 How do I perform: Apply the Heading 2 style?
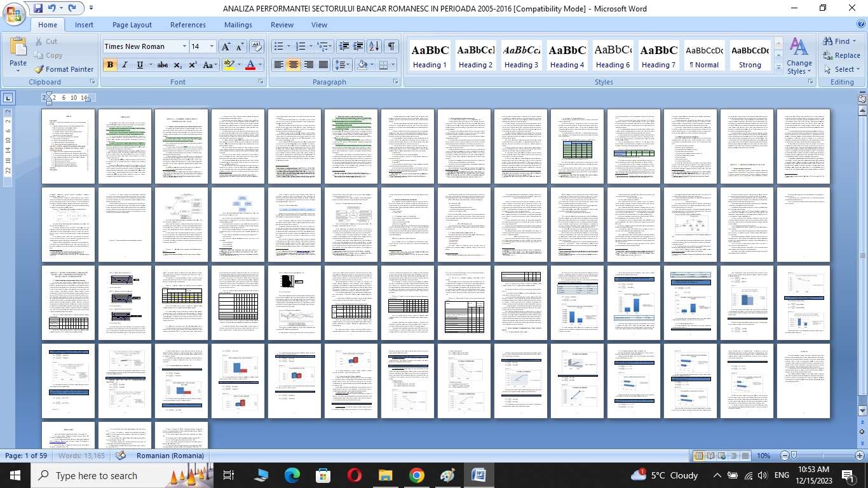475,57
